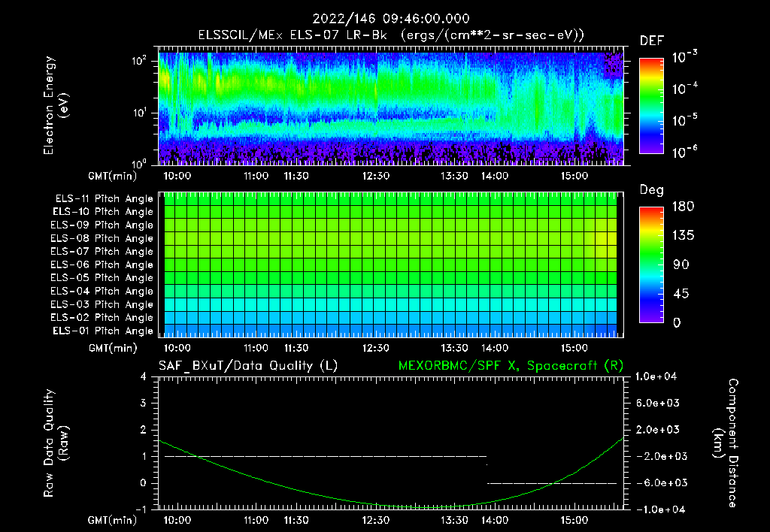
Task: Select the ELS-01 Pitch Angle row label
Action: (102, 331)
